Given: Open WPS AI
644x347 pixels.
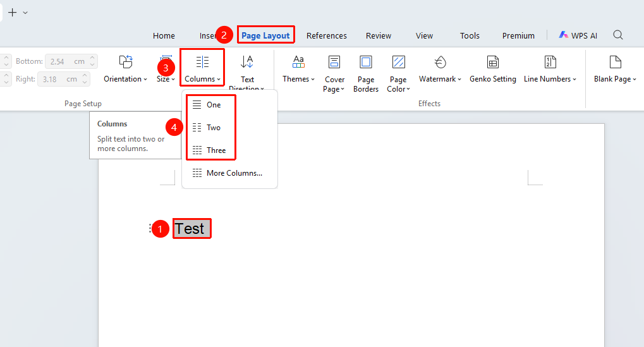Looking at the screenshot, I should pyautogui.click(x=578, y=35).
